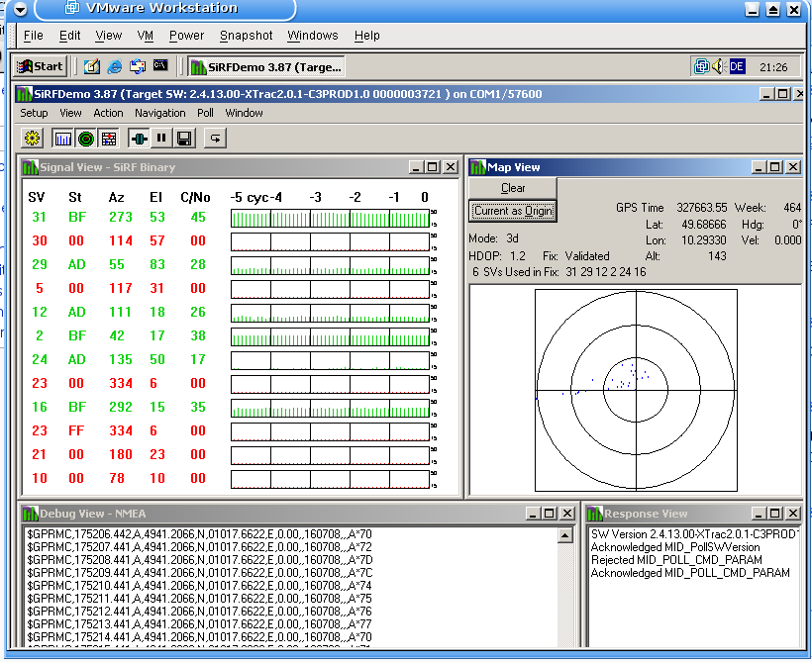Click Map View window title icon
Image resolution: width=812 pixels, height=662 pixels.
click(x=477, y=167)
